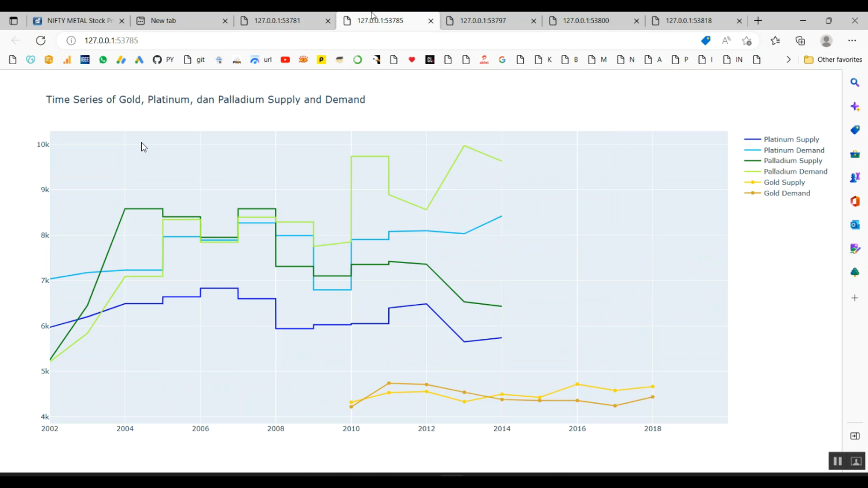Screen dimensions: 868x488
Task: Expand the bookmarks bar overflow chevron
Action: (x=788, y=60)
